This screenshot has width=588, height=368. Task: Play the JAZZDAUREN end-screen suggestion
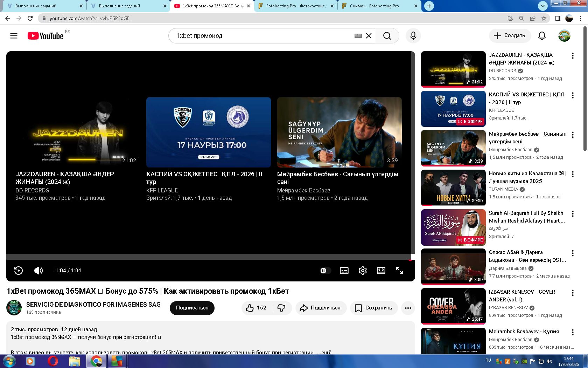coord(78,132)
